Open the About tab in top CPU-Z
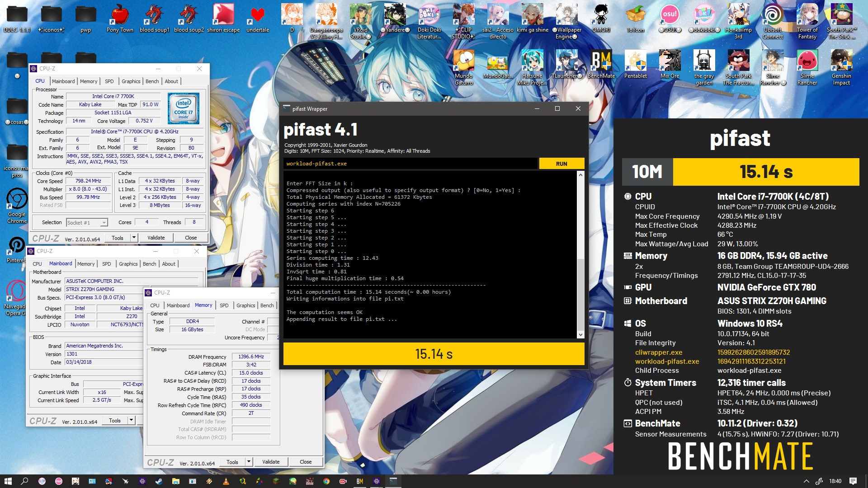 [x=171, y=81]
